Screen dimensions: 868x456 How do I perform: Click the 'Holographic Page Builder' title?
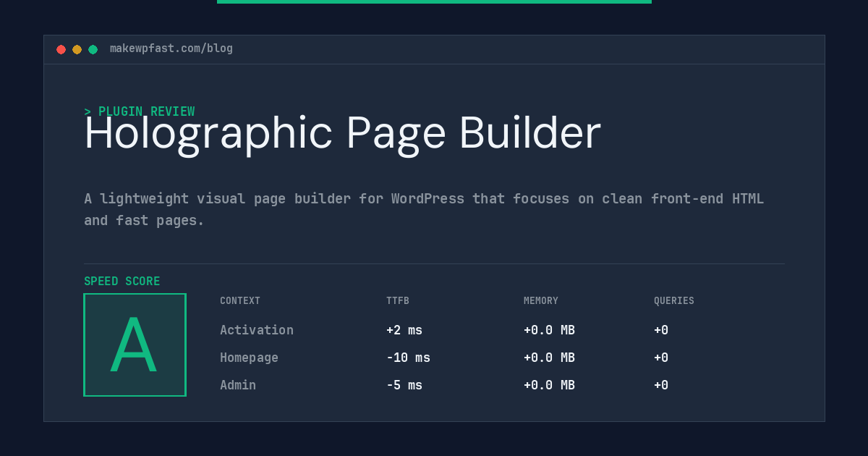tap(342, 133)
